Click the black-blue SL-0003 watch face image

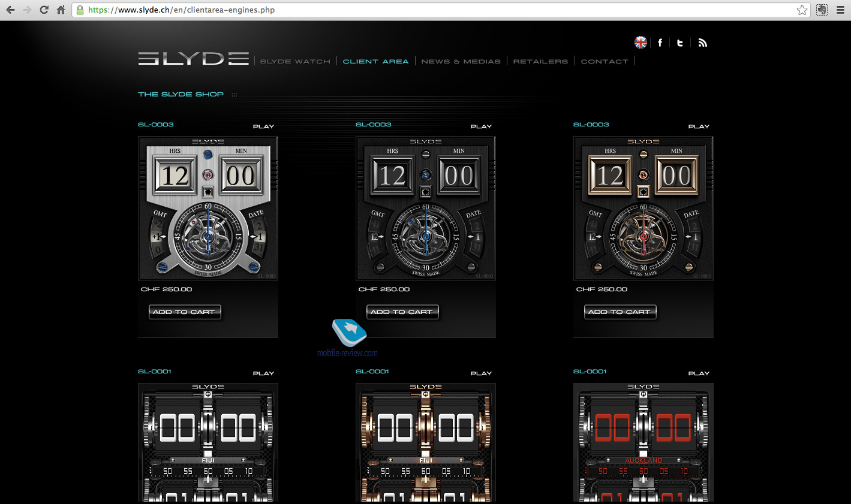[426, 208]
